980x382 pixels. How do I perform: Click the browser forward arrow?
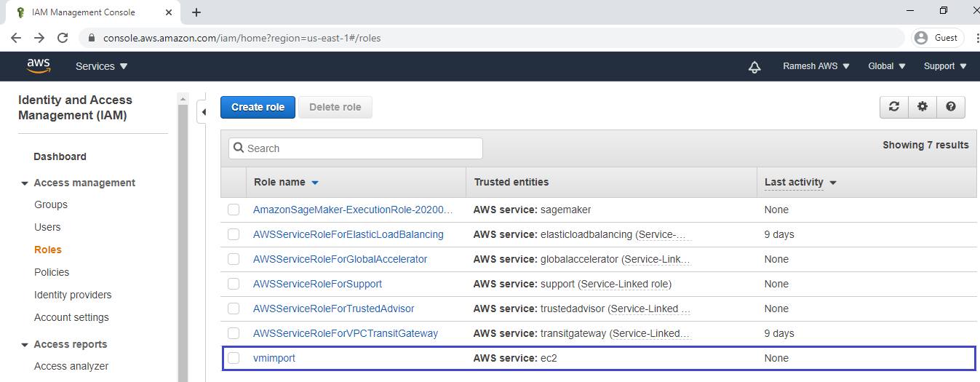tap(39, 38)
